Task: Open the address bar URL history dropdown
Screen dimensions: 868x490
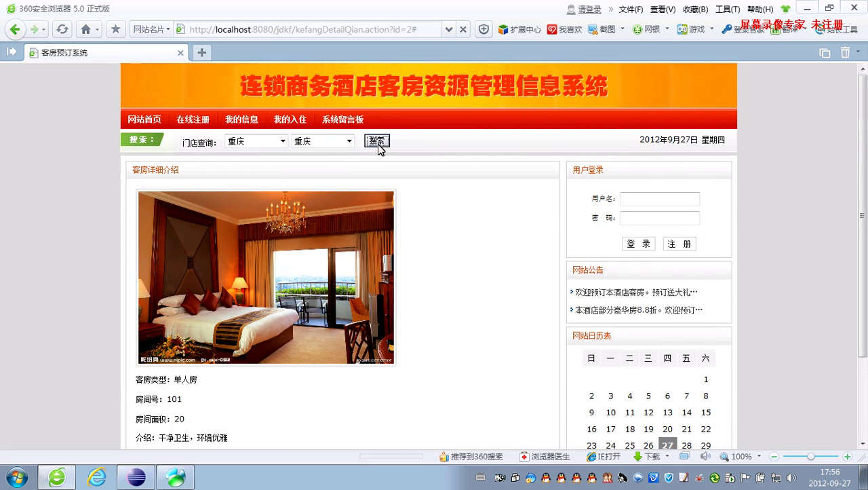Action: (x=448, y=29)
